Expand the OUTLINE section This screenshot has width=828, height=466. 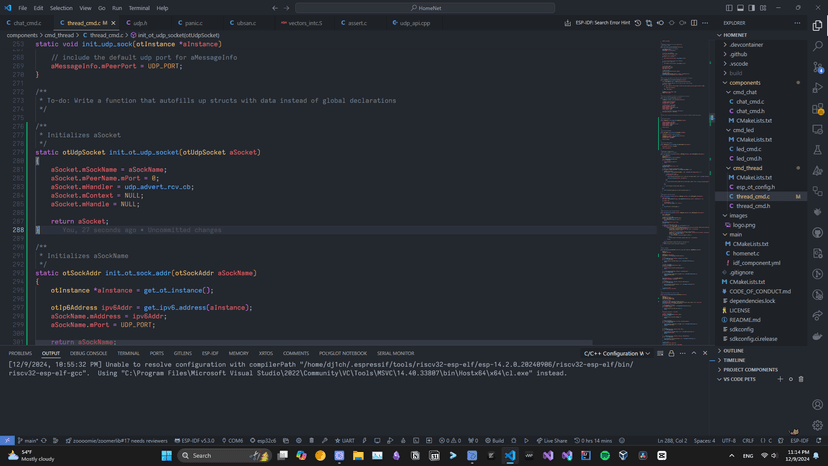(734, 351)
